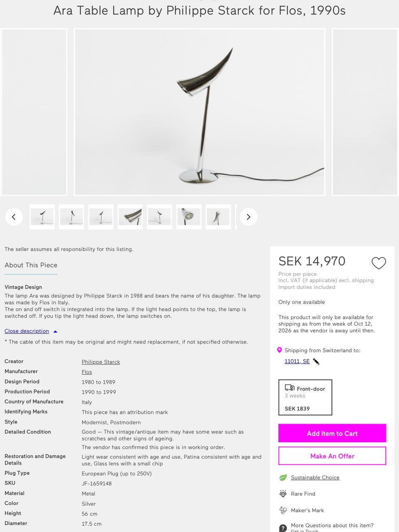This screenshot has height=532, width=399.
Task: Click the Rare Find diamond icon
Action: point(283,494)
